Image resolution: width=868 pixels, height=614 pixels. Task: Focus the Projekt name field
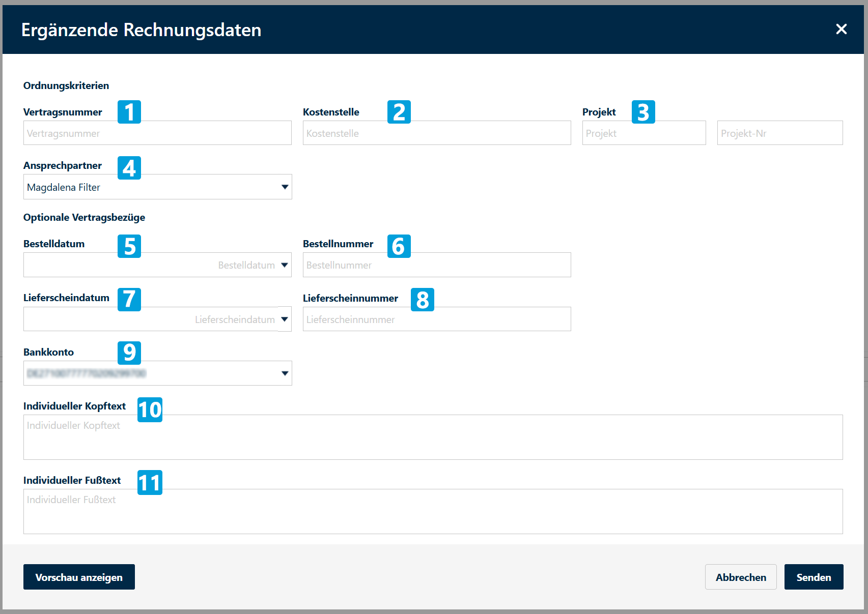pyautogui.click(x=643, y=133)
